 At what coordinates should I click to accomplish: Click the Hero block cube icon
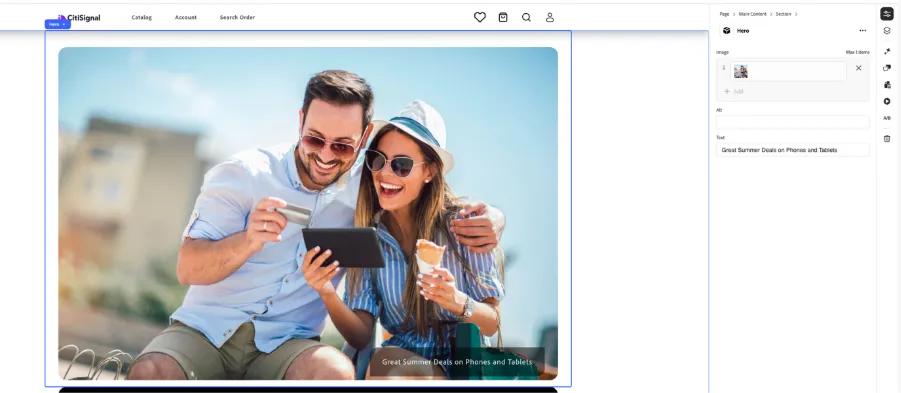click(726, 30)
